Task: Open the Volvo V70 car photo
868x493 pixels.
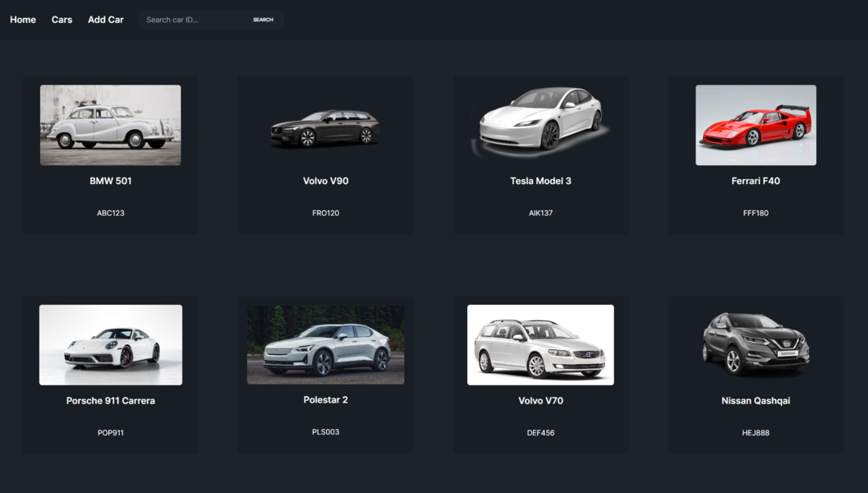Action: tap(540, 344)
